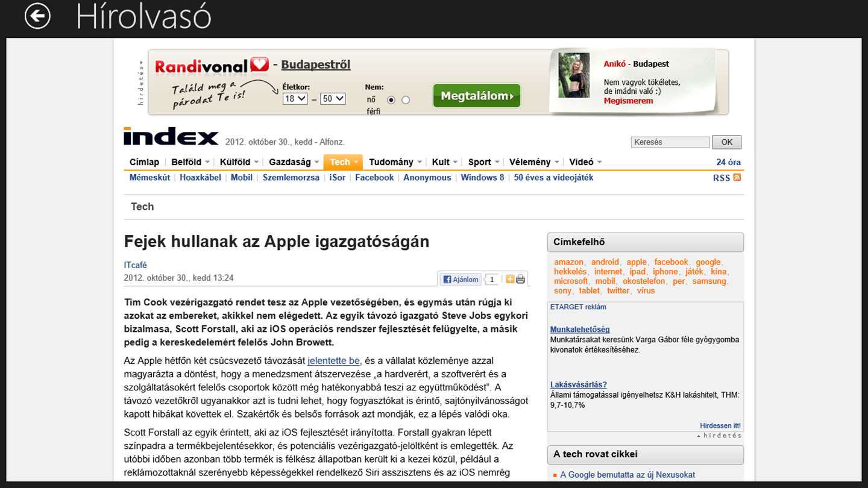Click the okostelefon tag
The image size is (868, 488).
coord(644,281)
